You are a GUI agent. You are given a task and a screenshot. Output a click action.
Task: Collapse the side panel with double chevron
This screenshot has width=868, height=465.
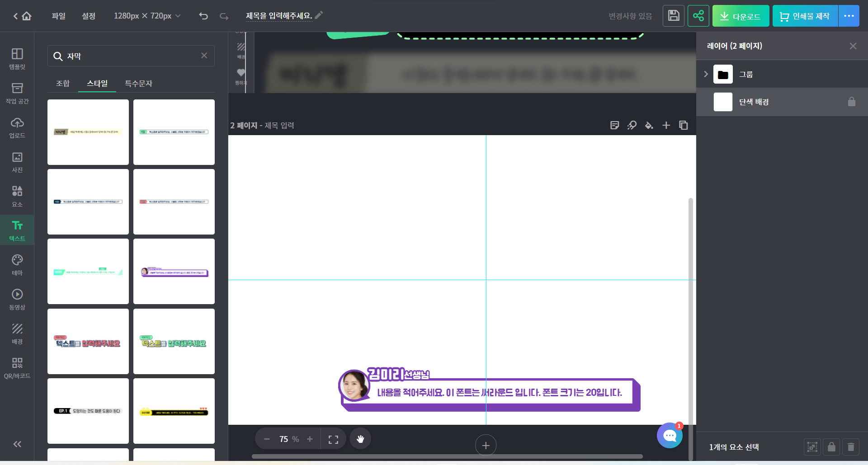(x=17, y=444)
